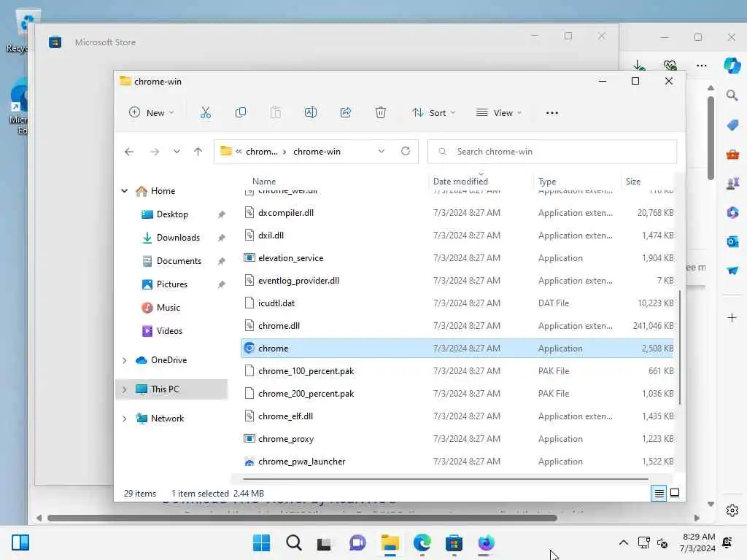Click File Explorer icon on taskbar
Screen dimensions: 747x560
click(x=390, y=542)
